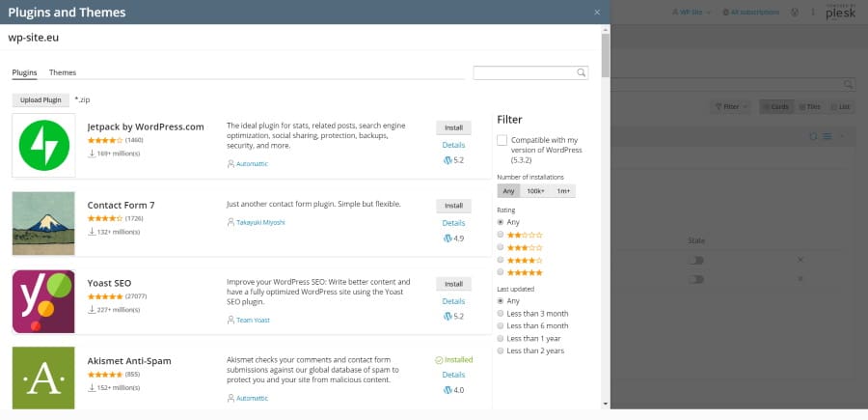Click search icon in background Plesk page
This screenshot has width=868, height=420.
tap(849, 85)
